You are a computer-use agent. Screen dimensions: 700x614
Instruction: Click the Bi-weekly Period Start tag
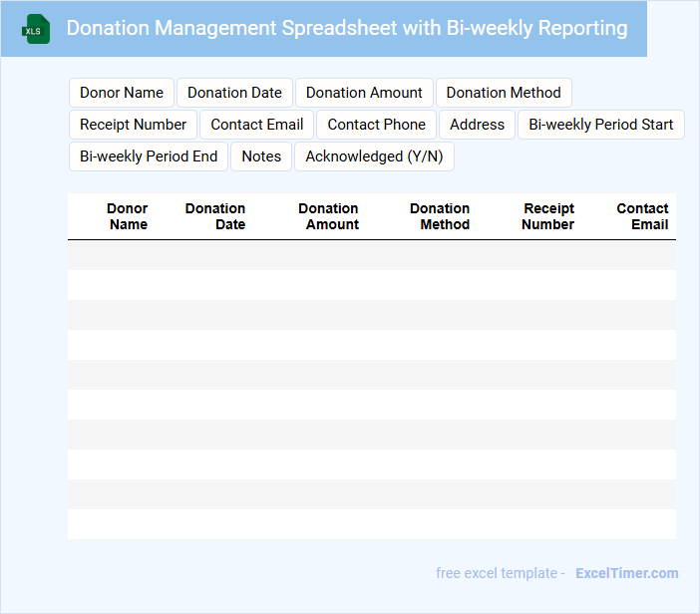[x=601, y=125]
